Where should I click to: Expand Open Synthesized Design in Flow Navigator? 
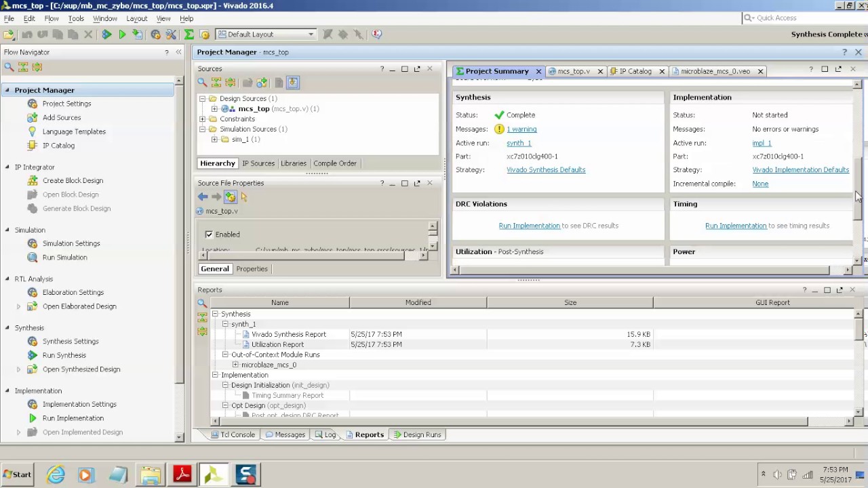click(x=18, y=369)
